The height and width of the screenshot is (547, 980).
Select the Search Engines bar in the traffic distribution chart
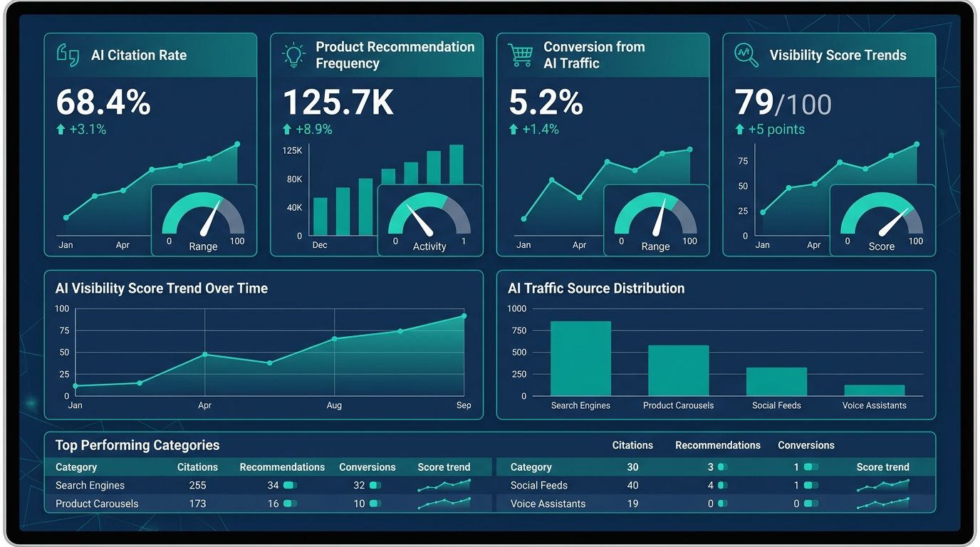click(580, 358)
